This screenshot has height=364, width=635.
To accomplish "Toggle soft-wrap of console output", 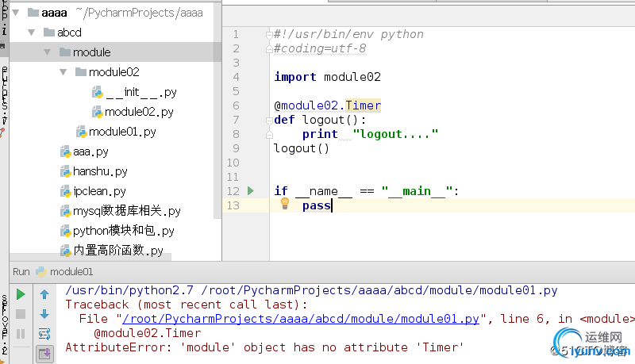I will tap(44, 334).
